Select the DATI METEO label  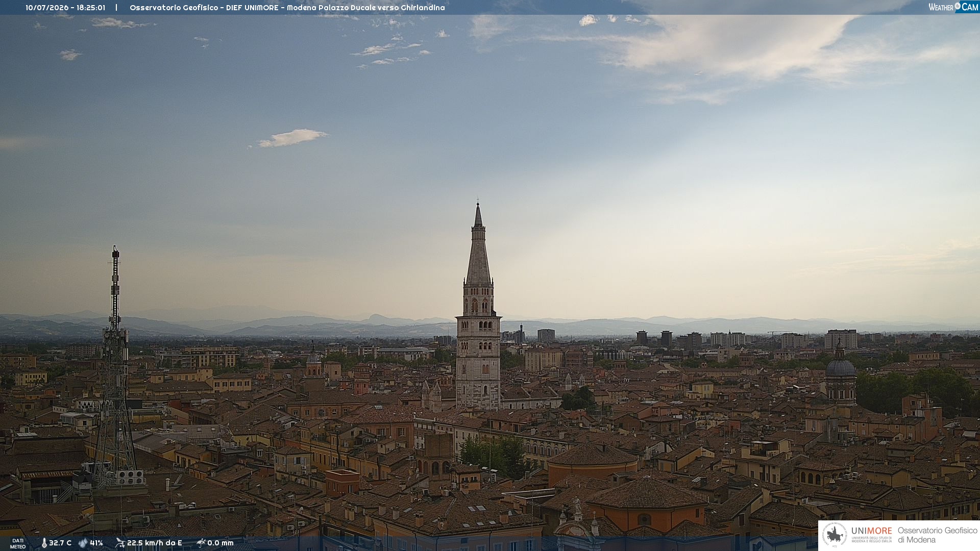[18, 543]
